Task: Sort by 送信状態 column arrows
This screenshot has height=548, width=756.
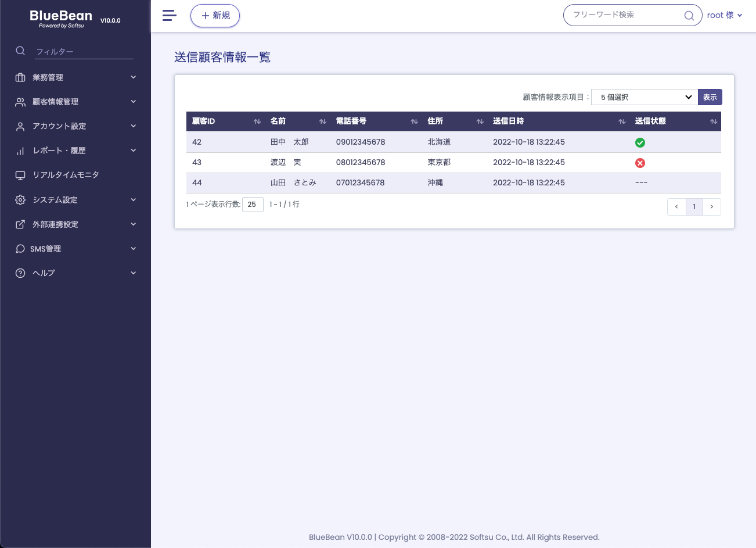Action: click(714, 121)
